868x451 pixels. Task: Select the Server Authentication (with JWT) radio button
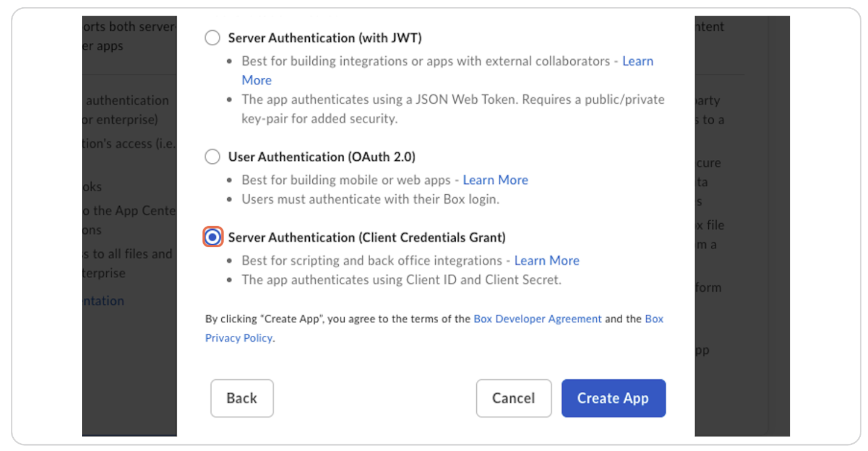click(x=212, y=37)
